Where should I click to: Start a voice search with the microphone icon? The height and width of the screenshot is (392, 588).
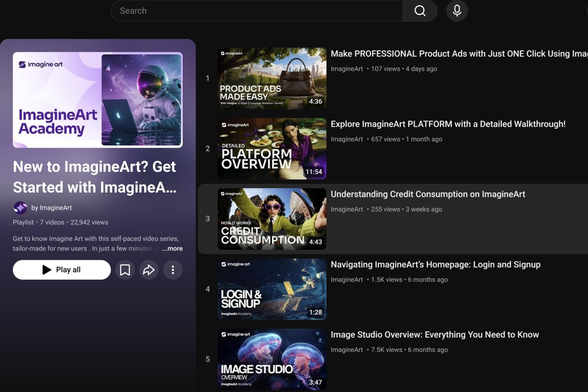pyautogui.click(x=457, y=10)
